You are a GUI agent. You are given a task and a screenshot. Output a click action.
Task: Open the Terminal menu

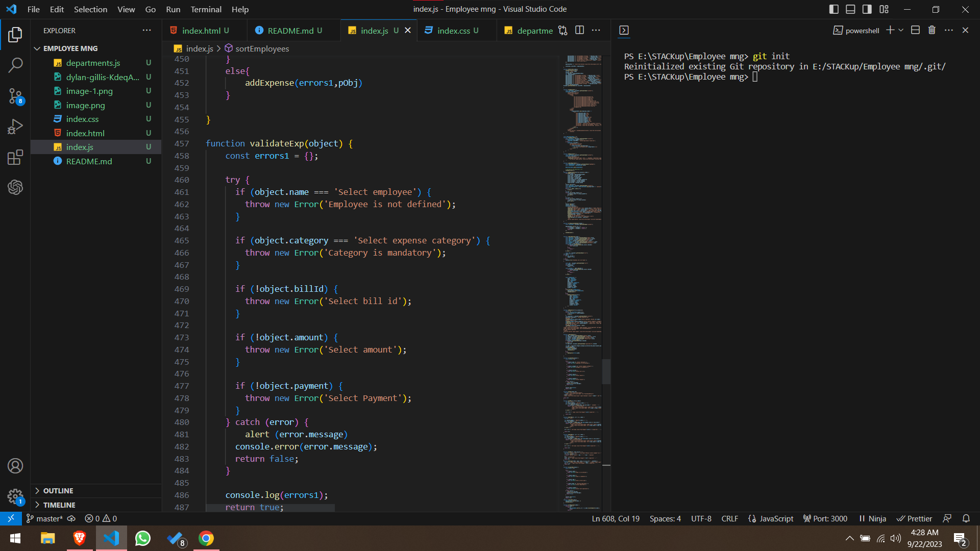tap(206, 9)
